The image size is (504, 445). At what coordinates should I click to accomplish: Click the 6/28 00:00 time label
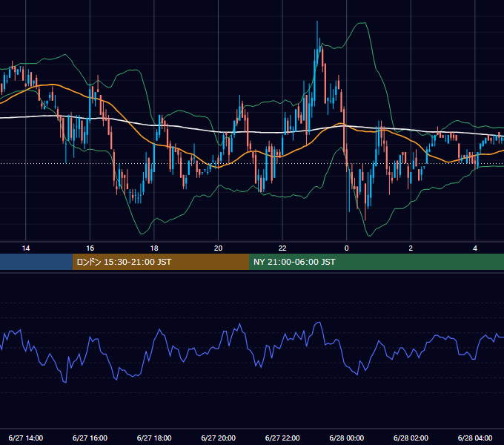[347, 438]
